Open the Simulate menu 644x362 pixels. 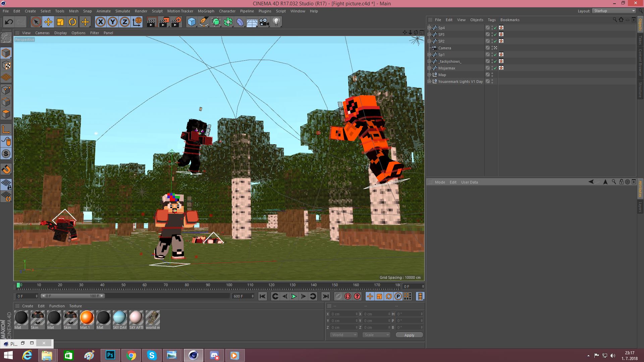pos(123,11)
